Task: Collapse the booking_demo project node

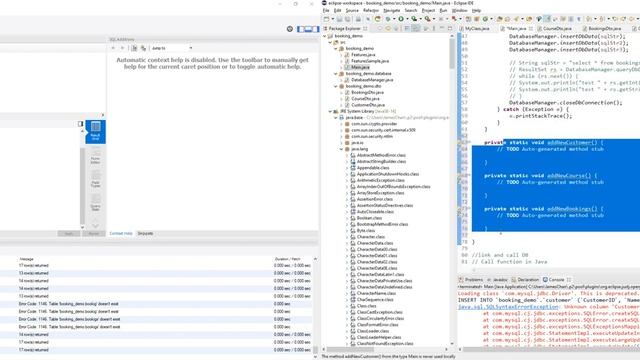Action: tap(325, 36)
